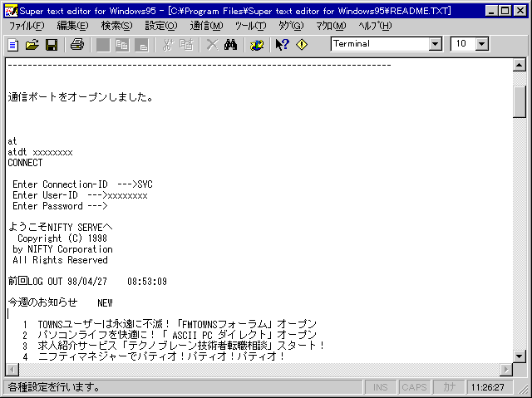Click item 3 about テクノブレーン技術者転職相談

point(174,346)
